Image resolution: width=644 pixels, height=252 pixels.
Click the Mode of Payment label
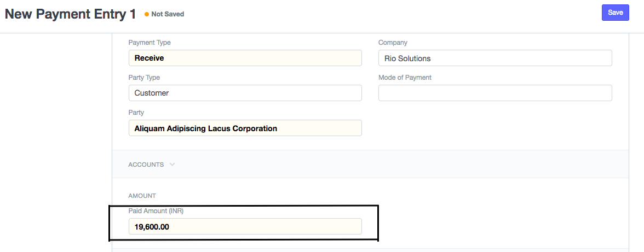pyautogui.click(x=405, y=78)
